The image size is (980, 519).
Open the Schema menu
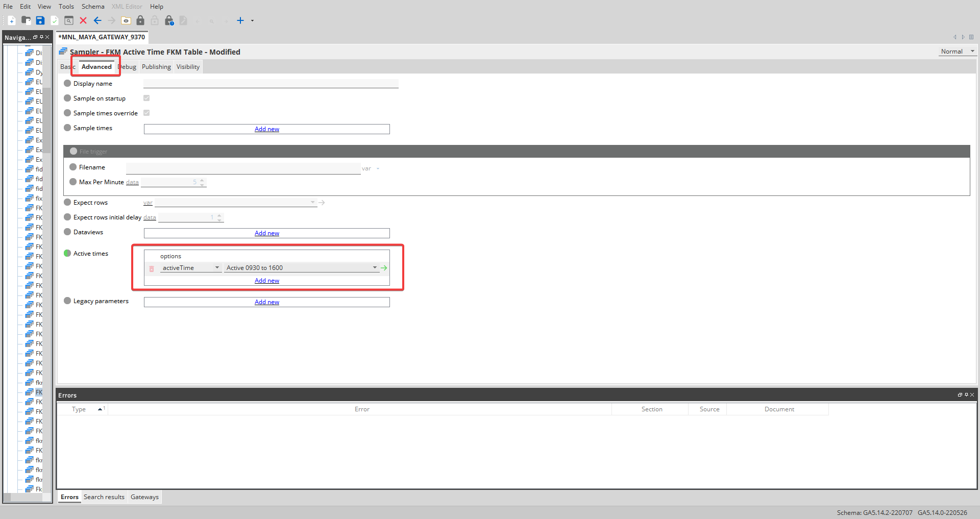[x=92, y=6]
